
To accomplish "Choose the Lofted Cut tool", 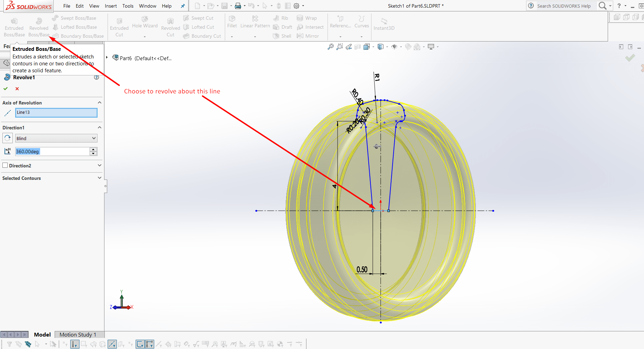I will point(199,27).
